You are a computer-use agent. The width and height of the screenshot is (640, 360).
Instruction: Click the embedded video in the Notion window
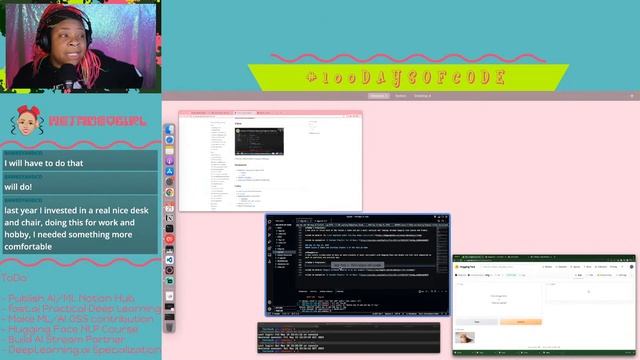(x=259, y=142)
